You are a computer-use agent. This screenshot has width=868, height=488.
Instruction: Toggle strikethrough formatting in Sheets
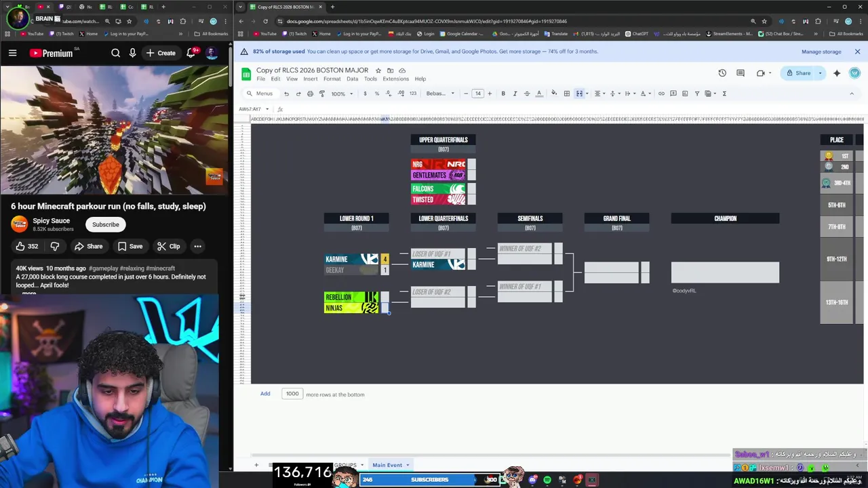point(527,94)
